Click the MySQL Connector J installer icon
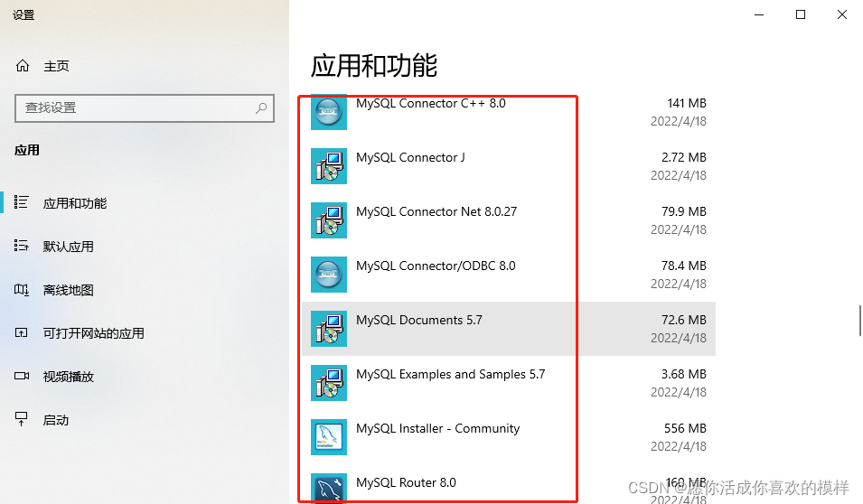This screenshot has height=504, width=863. 329,166
